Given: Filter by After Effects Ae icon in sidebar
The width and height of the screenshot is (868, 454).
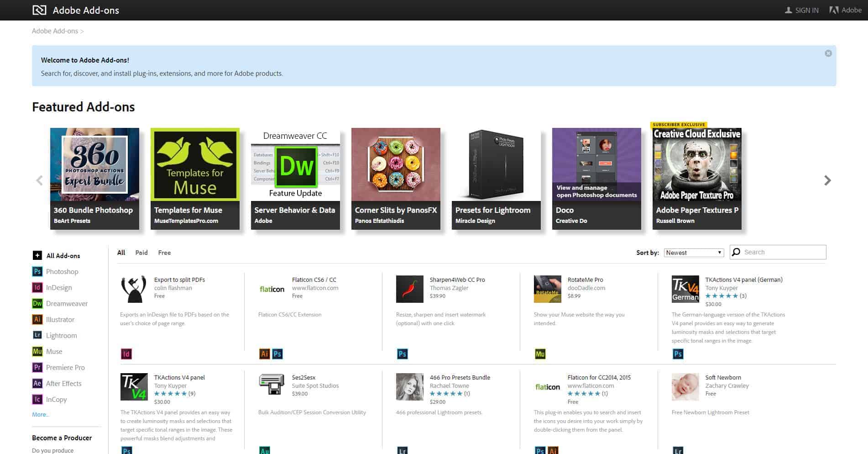Looking at the screenshot, I should [x=37, y=383].
